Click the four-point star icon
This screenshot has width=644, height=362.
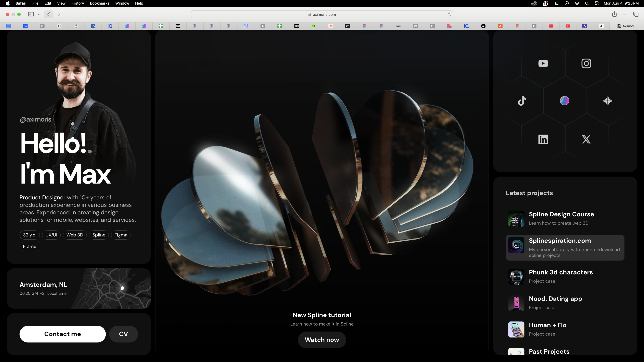pos(608,101)
